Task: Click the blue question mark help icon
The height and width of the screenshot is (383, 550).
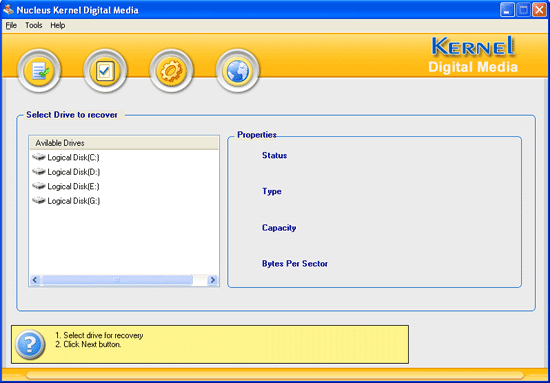Action: point(30,344)
